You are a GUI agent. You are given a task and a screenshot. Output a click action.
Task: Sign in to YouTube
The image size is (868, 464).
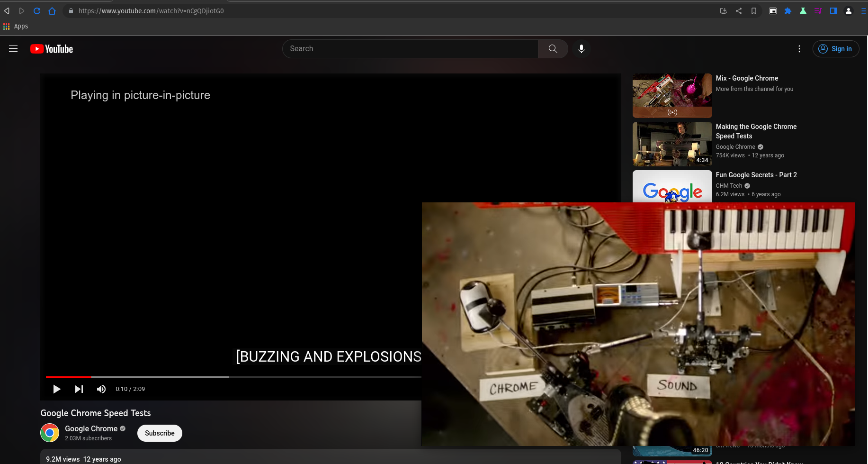click(836, 49)
